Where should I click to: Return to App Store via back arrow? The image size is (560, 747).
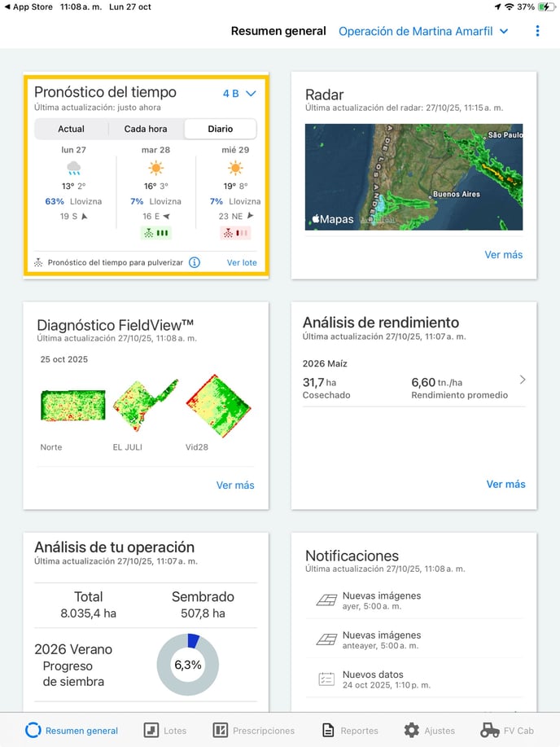(x=7, y=7)
